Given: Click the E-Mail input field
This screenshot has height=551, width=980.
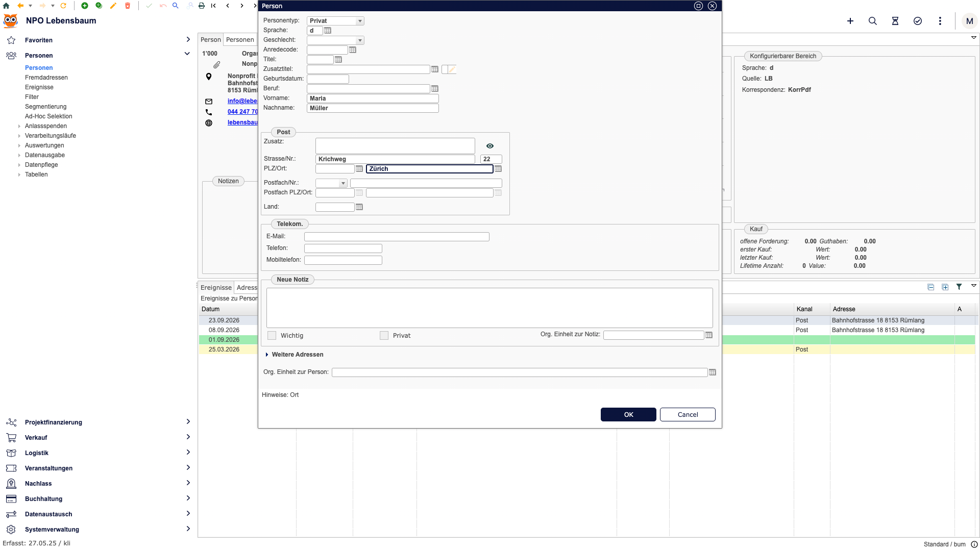Looking at the screenshot, I should (397, 237).
